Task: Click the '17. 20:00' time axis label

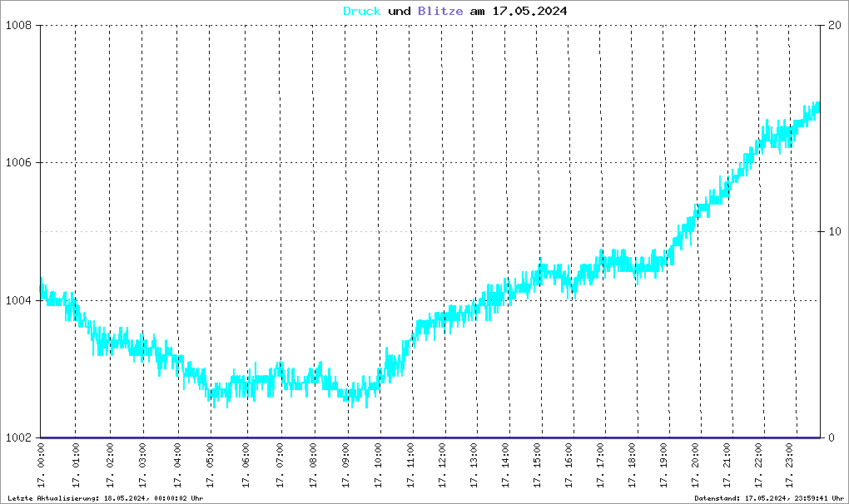Action: 695,466
